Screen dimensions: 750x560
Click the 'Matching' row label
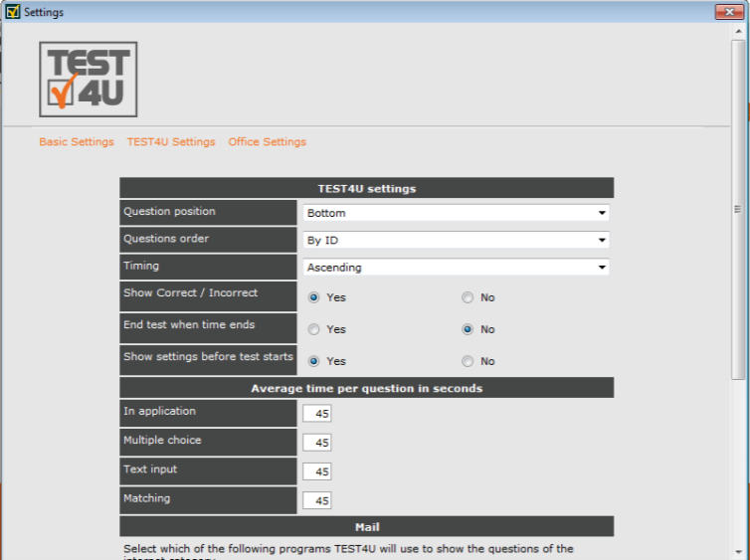tap(147, 498)
